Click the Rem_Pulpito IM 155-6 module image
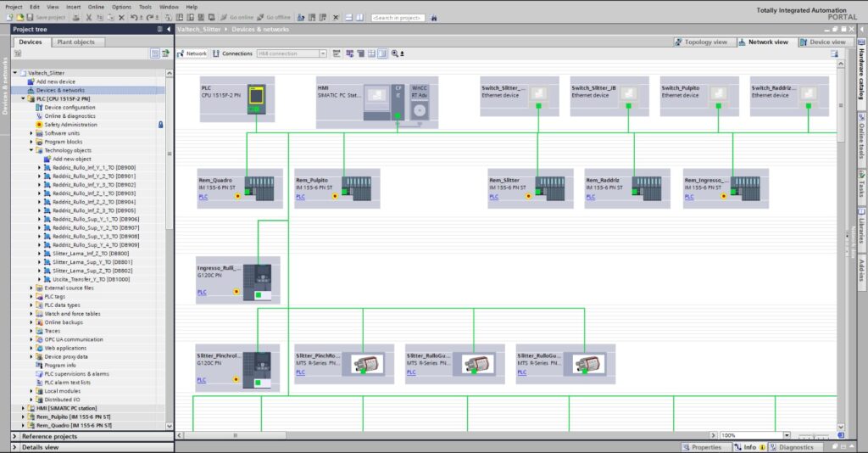This screenshot has height=453, width=868. (356, 188)
